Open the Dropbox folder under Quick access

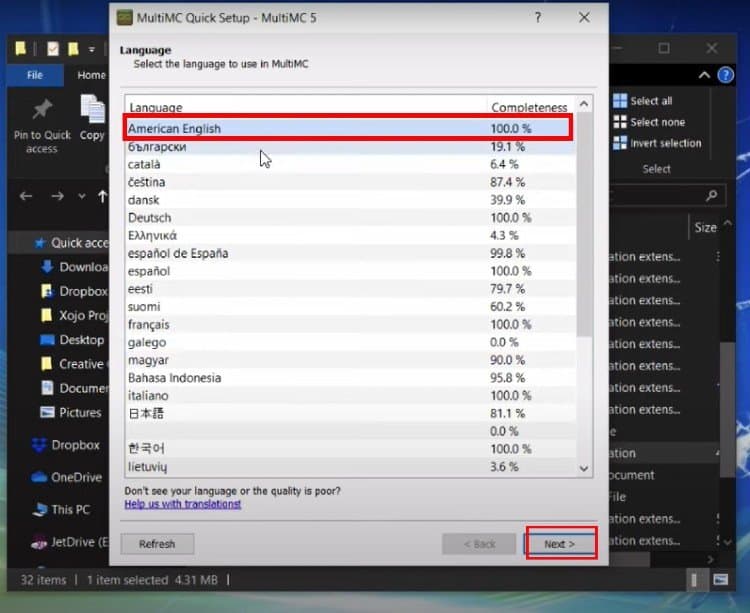pyautogui.click(x=75, y=291)
